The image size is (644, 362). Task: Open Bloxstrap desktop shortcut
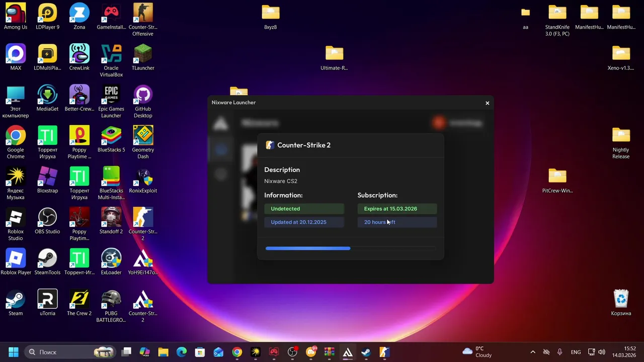[x=47, y=180]
